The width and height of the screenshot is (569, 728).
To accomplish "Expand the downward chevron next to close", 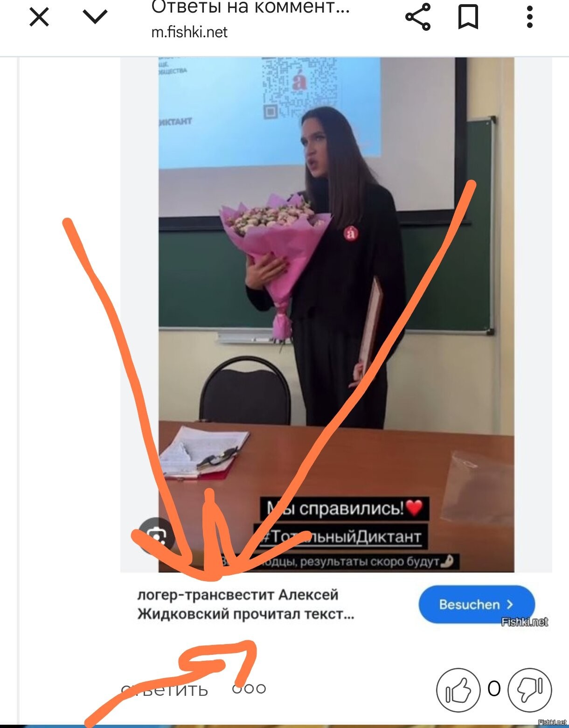I will 95,17.
